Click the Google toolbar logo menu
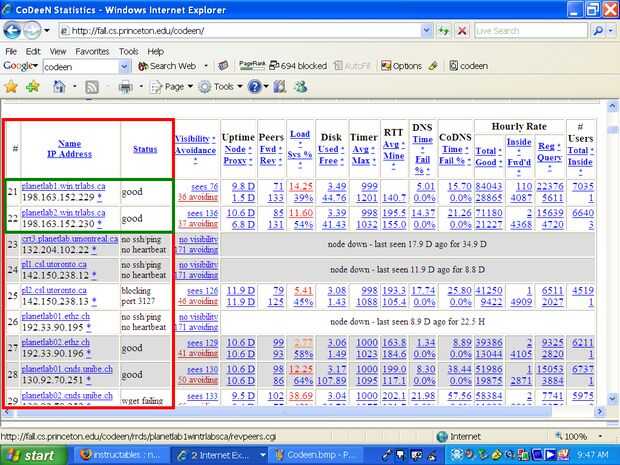This screenshot has height=465, width=620. pos(20,66)
